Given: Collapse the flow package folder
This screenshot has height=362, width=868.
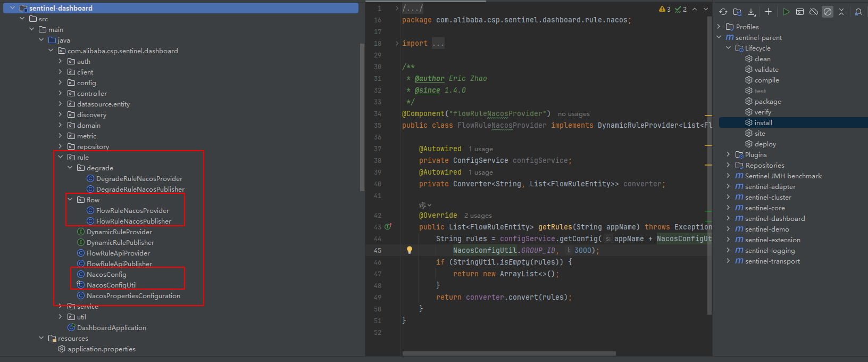Looking at the screenshot, I should pos(70,200).
